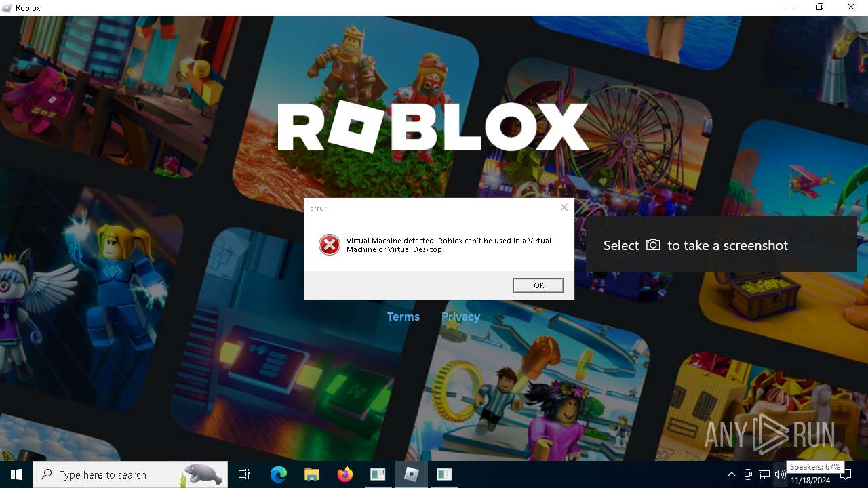Click the 'Type here to search' box
This screenshot has height=488, width=868.
click(x=130, y=474)
